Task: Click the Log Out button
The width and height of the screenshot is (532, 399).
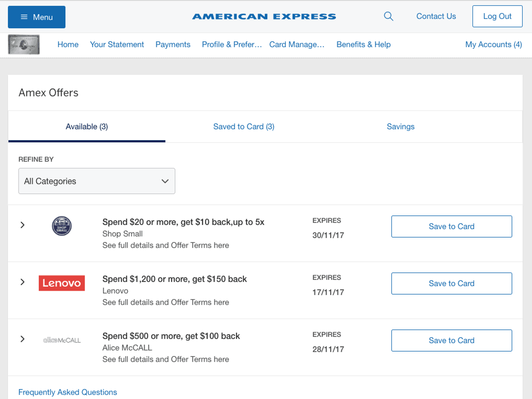Action: coord(497,16)
